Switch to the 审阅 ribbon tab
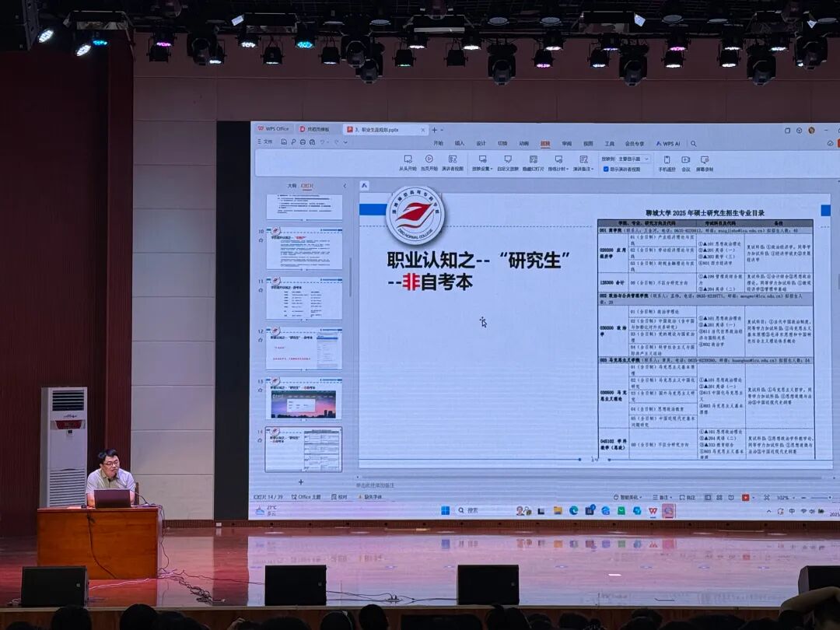 coord(566,143)
